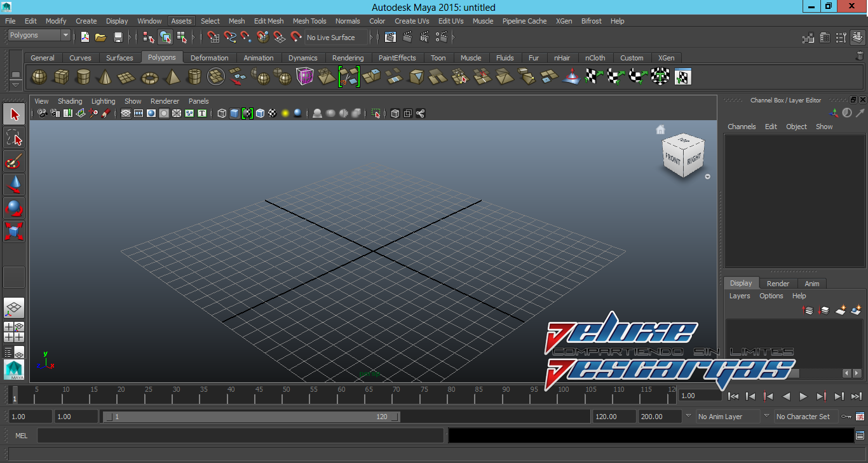The height and width of the screenshot is (463, 868).
Task: Toggle wireframe shading in the viewport toolbar
Action: [x=222, y=113]
